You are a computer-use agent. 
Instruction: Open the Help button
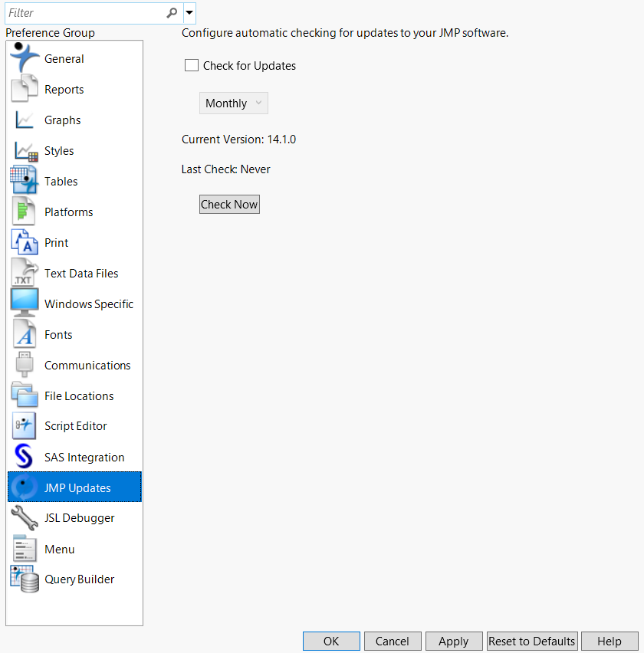[x=609, y=641]
